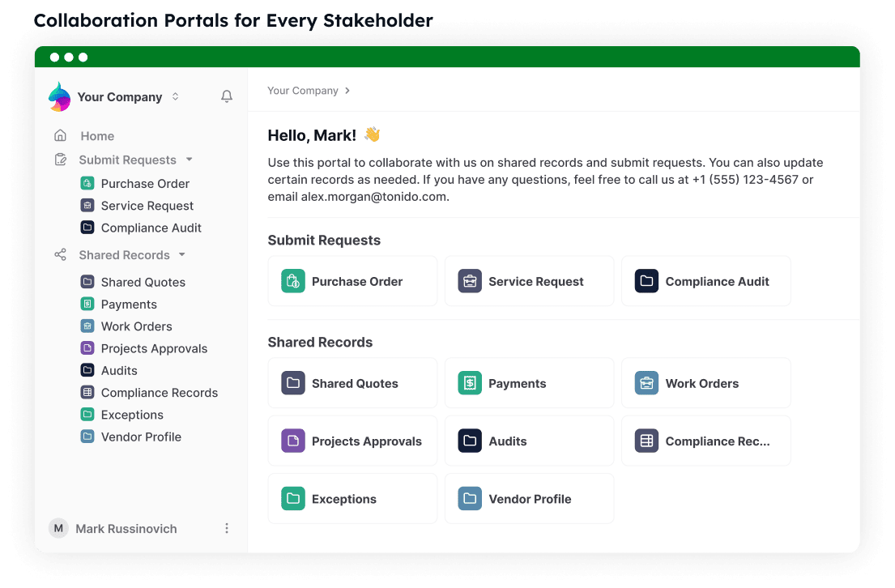Open the Your Company switcher dropdown
Viewport: 895px width, 588px height.
click(175, 97)
